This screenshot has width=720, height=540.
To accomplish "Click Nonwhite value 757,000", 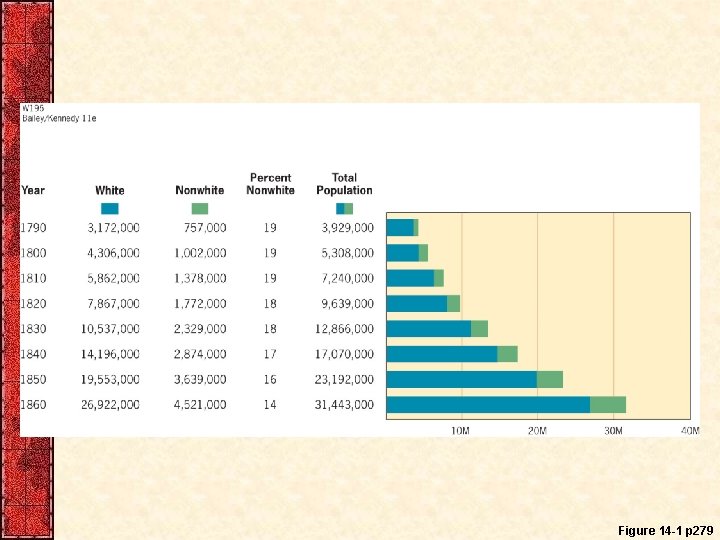I will click(205, 228).
